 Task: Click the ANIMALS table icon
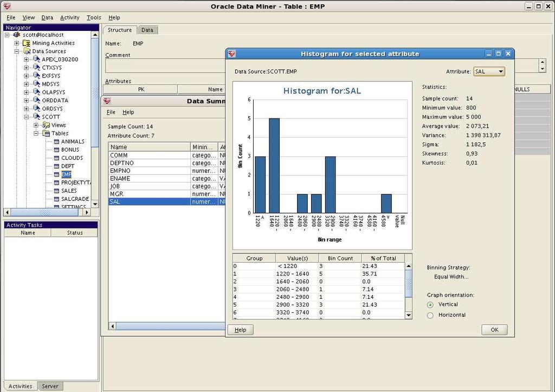pos(56,141)
